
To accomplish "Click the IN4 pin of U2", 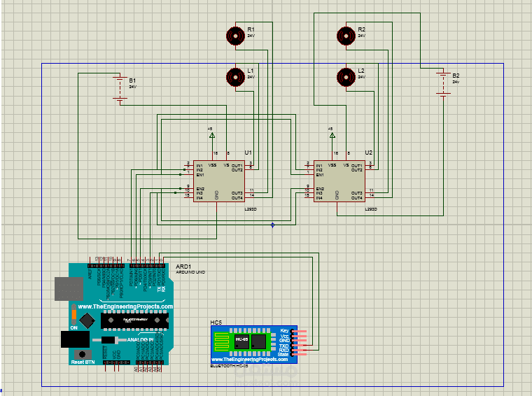I will coord(309,198).
